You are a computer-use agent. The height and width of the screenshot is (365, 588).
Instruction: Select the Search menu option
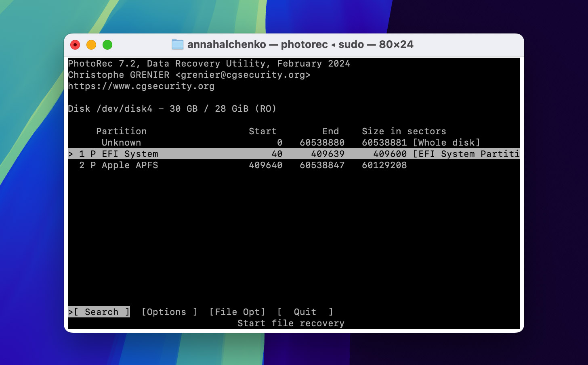pos(99,312)
